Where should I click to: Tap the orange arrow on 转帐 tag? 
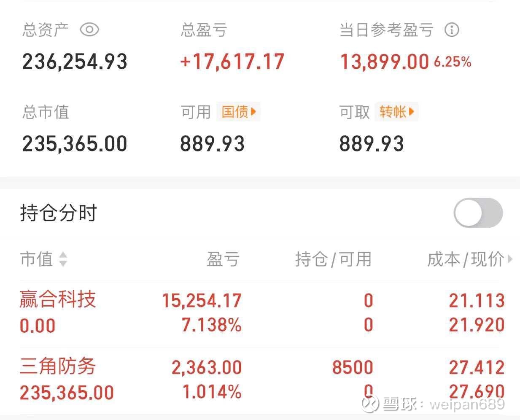click(x=412, y=112)
